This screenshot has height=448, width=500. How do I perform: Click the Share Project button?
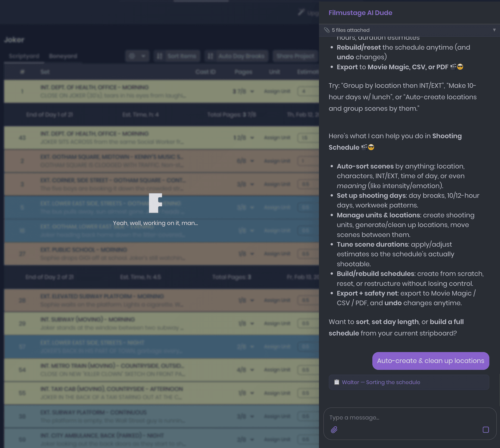tap(295, 56)
